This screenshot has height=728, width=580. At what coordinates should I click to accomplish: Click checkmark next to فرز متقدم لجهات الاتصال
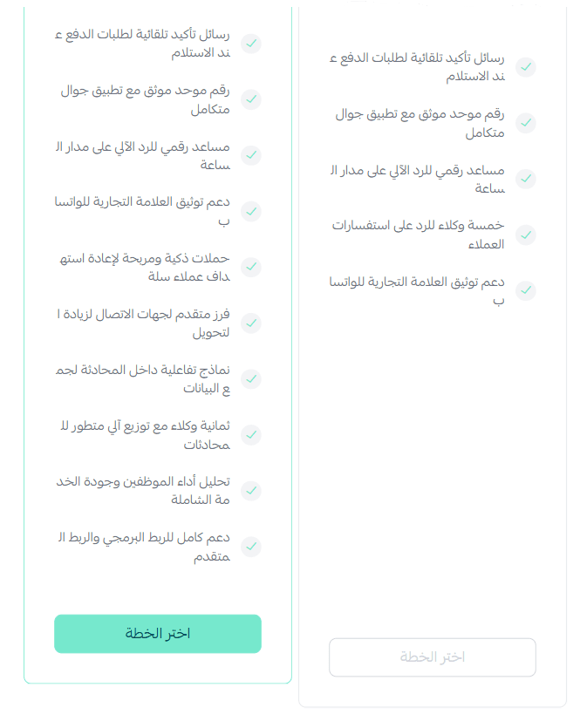[251, 323]
